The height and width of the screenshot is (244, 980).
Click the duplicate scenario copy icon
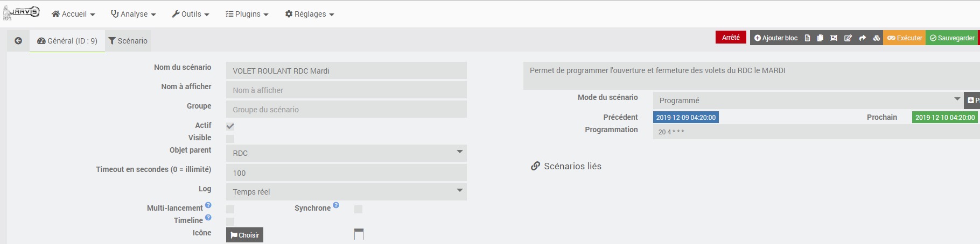[x=820, y=38]
